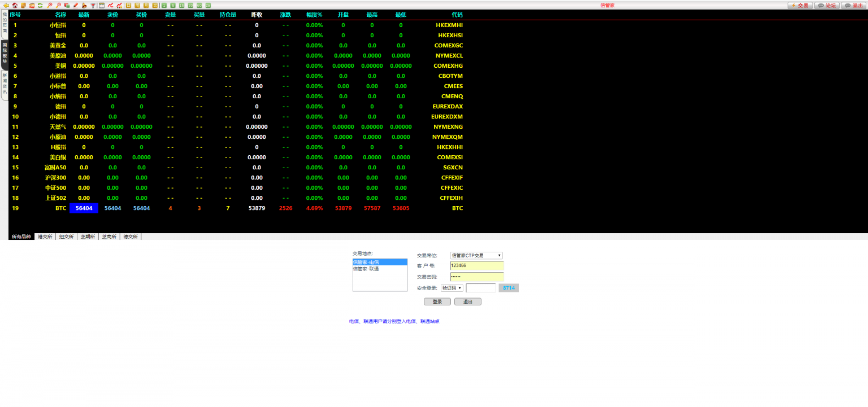The height and width of the screenshot is (407, 868).
Task: Go to home via red house icon
Action: point(15,5)
